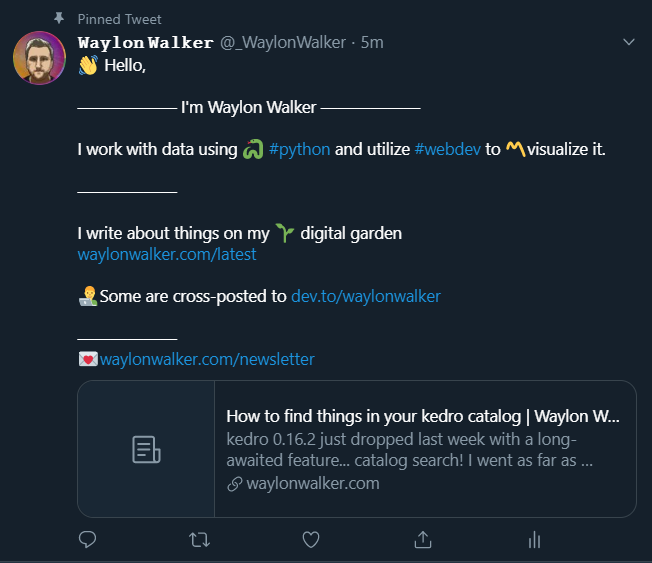Image resolution: width=652 pixels, height=563 pixels.
Task: Click the Pinned Tweet pin icon
Action: pyautogui.click(x=58, y=19)
